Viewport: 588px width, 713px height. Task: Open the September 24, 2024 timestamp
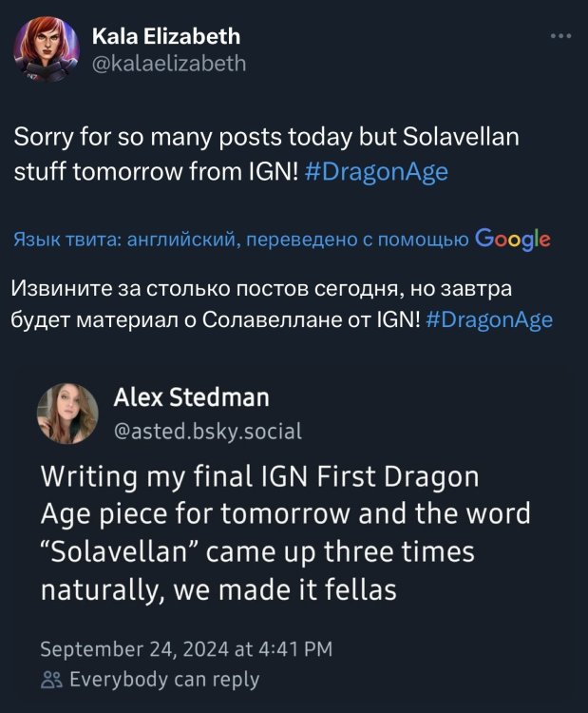tap(185, 649)
